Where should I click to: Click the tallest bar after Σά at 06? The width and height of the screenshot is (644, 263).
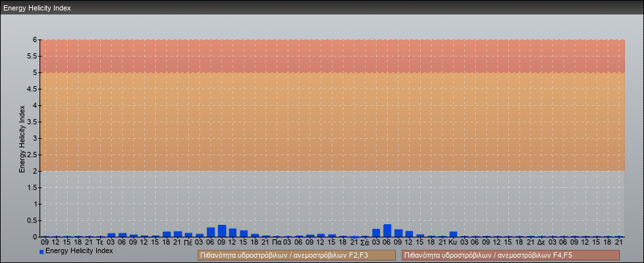point(387,231)
